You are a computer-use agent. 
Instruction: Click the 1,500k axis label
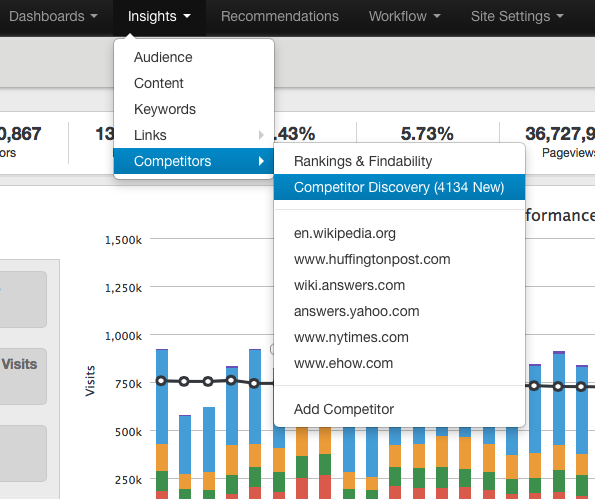click(123, 240)
